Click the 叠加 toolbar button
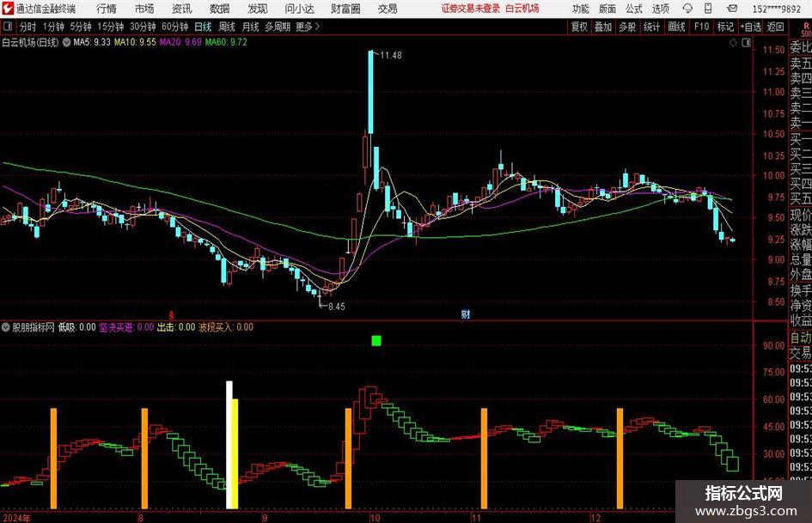Image resolution: width=812 pixels, height=523 pixels. coord(603,27)
